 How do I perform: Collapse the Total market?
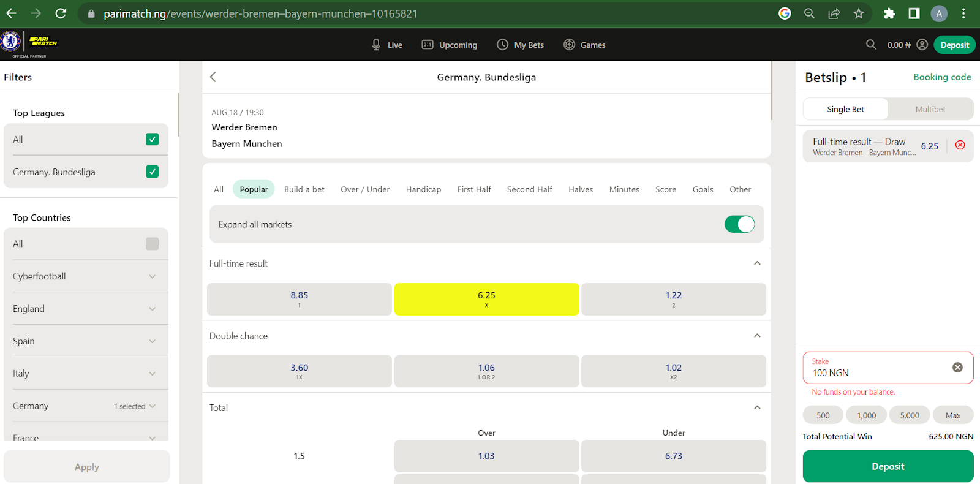[x=757, y=407]
